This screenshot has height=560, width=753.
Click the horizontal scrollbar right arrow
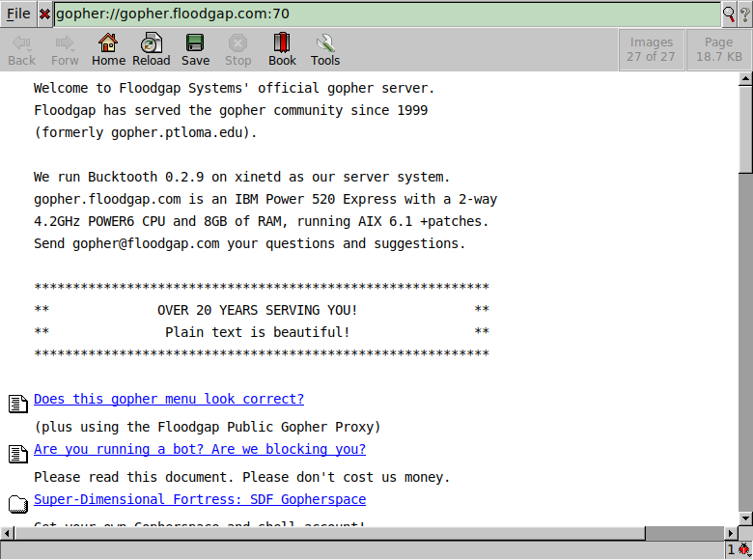pos(731,533)
